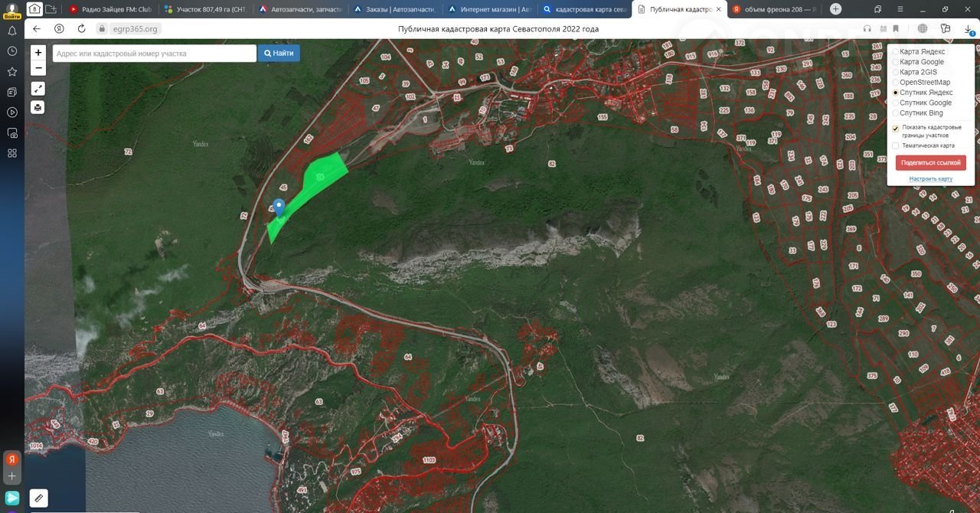980x513 pixels.
Task: Open the Настроить карту link
Action: point(930,178)
